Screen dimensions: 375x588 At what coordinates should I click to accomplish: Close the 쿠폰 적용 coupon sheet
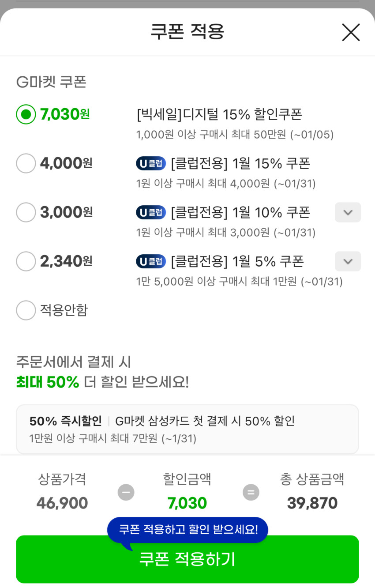click(x=351, y=32)
